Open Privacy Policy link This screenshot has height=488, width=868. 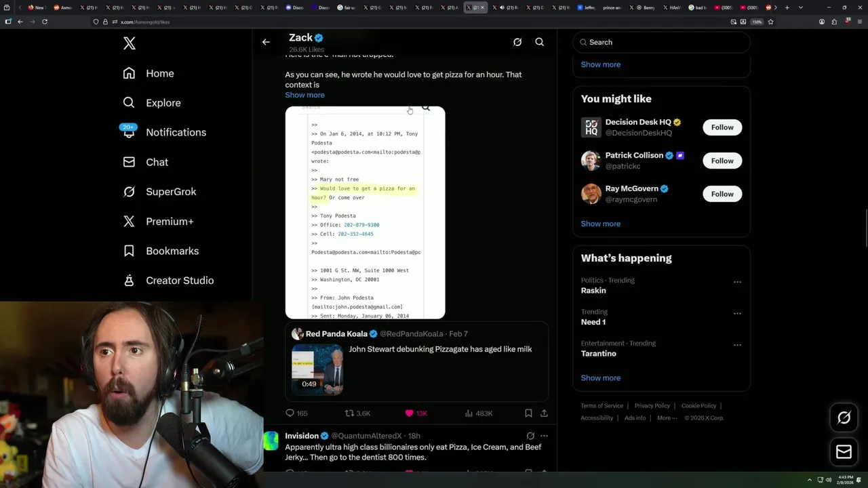click(652, 406)
